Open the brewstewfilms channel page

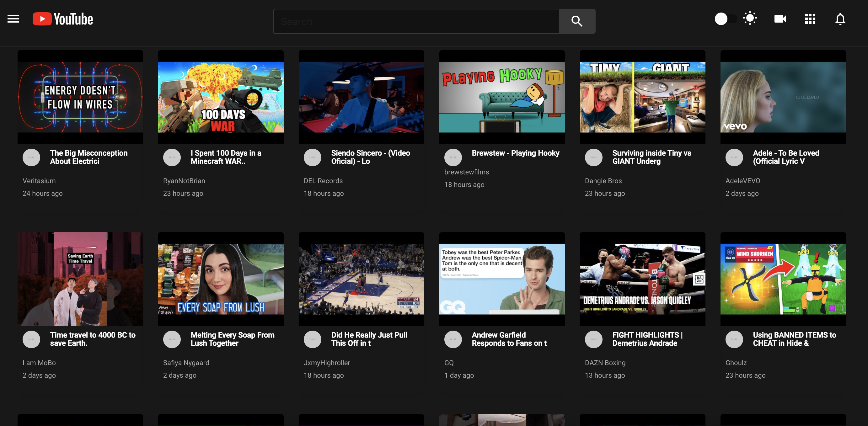(x=467, y=172)
